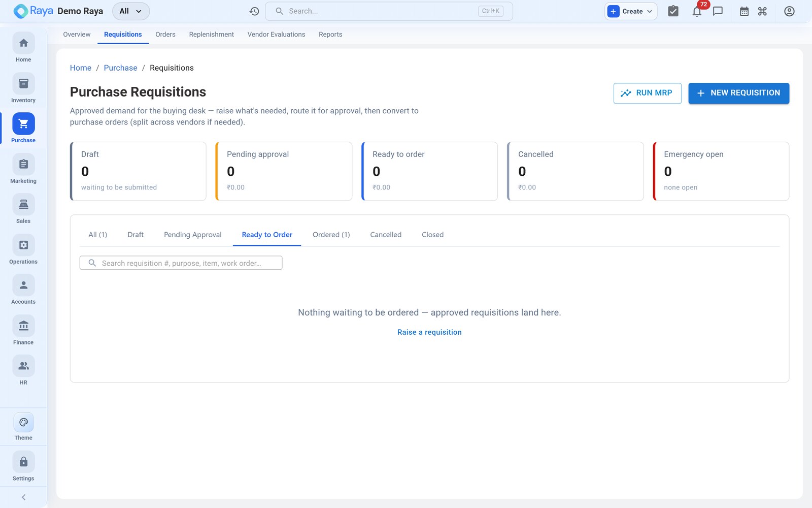Open the Marketing module icon

(x=23, y=165)
